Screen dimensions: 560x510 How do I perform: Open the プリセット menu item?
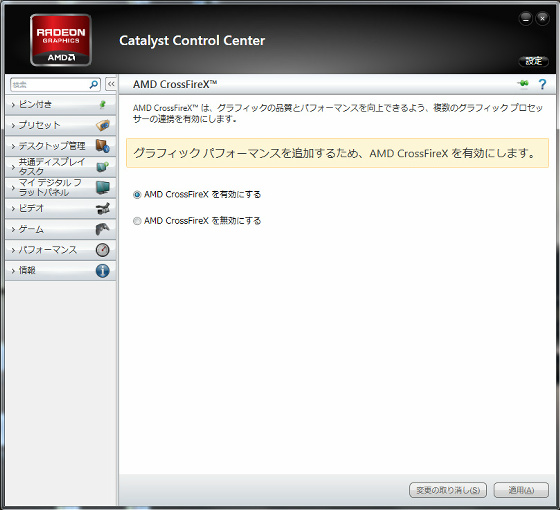[61, 125]
